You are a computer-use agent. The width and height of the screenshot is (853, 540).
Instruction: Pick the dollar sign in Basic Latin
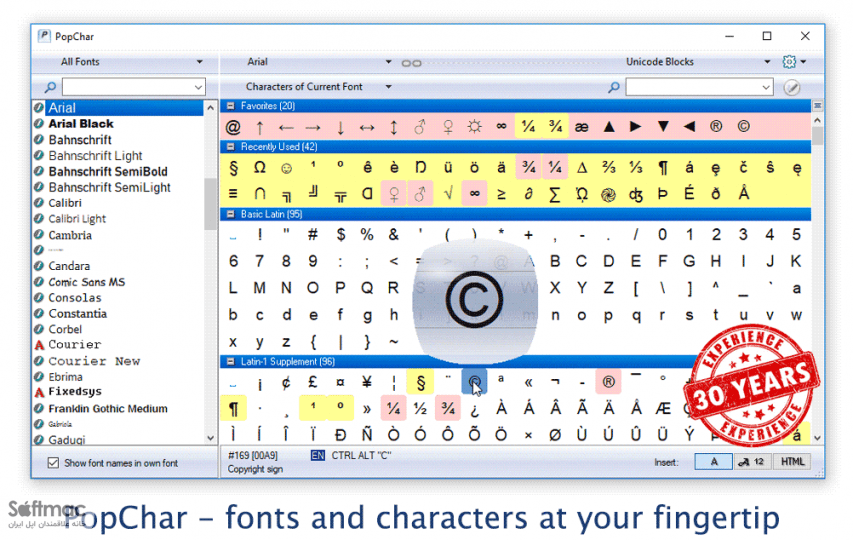pos(341,235)
